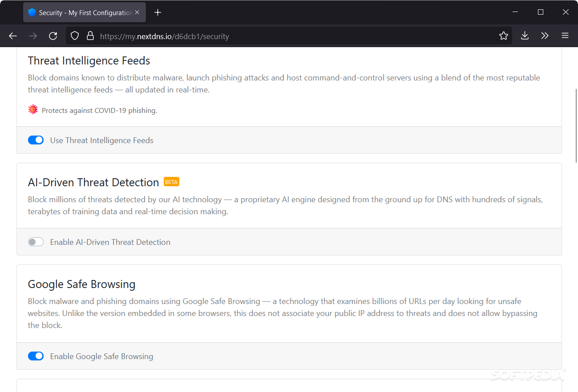
Task: Close the Security - My First Configuration tab
Action: (x=137, y=12)
